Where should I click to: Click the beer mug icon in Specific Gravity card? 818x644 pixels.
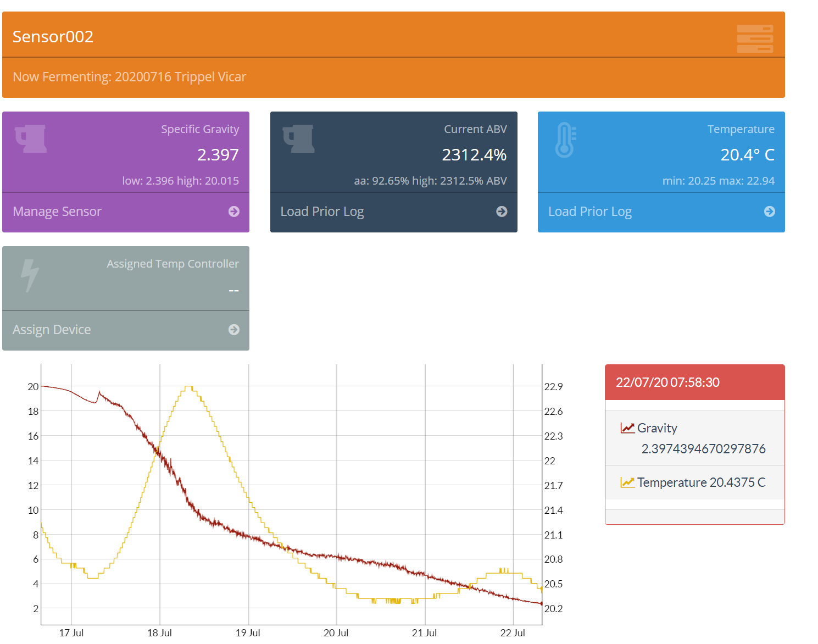pyautogui.click(x=31, y=138)
